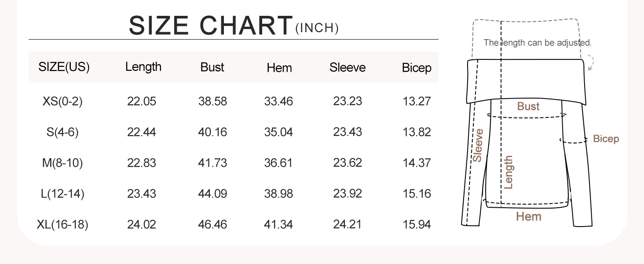The image size is (644, 264).
Task: Choose the M(8-10) size row label
Action: (62, 163)
